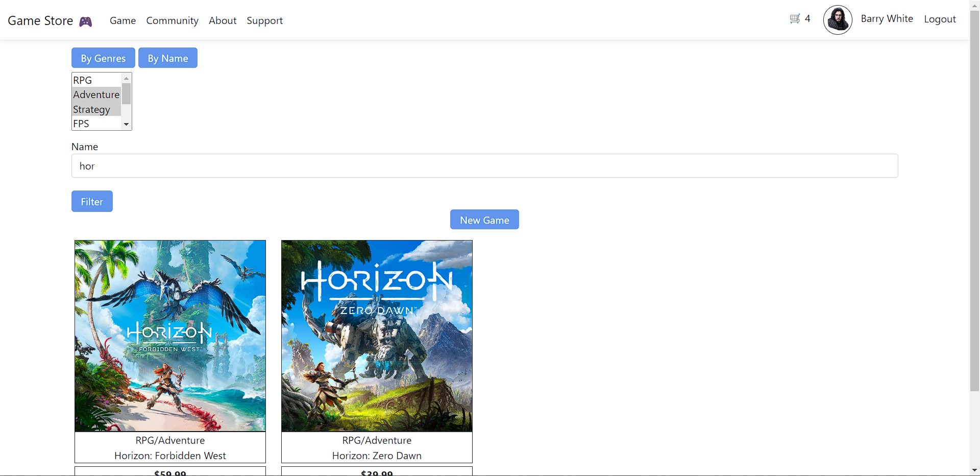Switch filter mode to By Name
The width and height of the screenshot is (980, 476).
(168, 58)
